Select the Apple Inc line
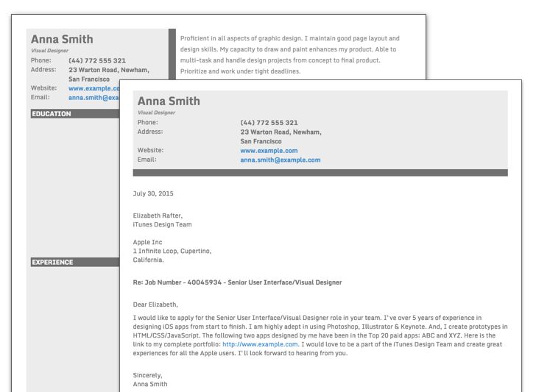 pos(147,242)
